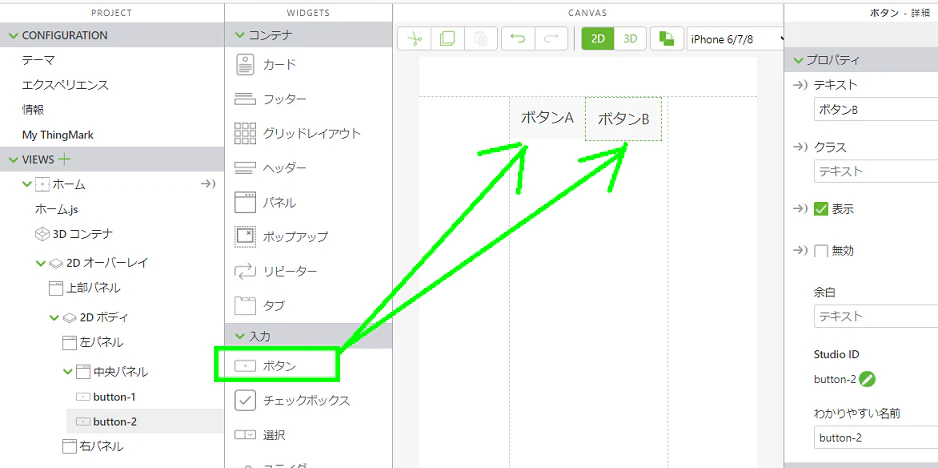Select the ボタン widget icon
The image size is (938, 468).
[245, 366]
